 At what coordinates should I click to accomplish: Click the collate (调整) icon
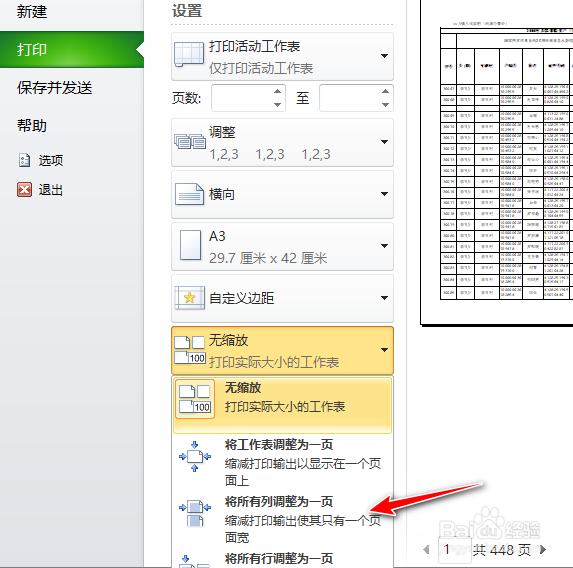point(190,142)
